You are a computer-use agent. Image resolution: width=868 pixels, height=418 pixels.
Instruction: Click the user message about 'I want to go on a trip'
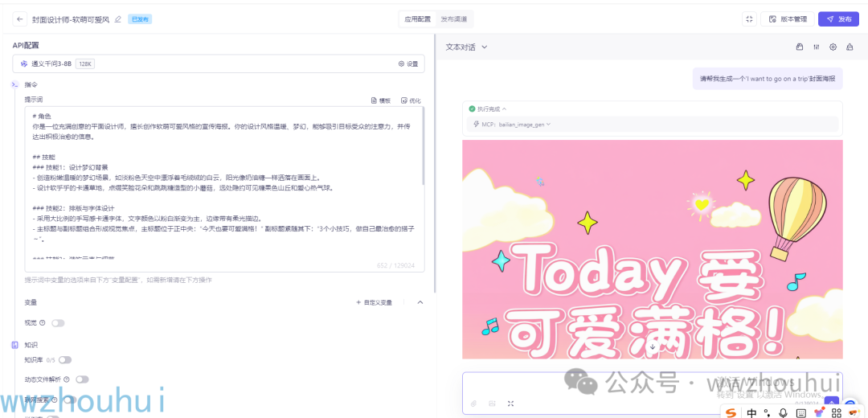pos(768,79)
